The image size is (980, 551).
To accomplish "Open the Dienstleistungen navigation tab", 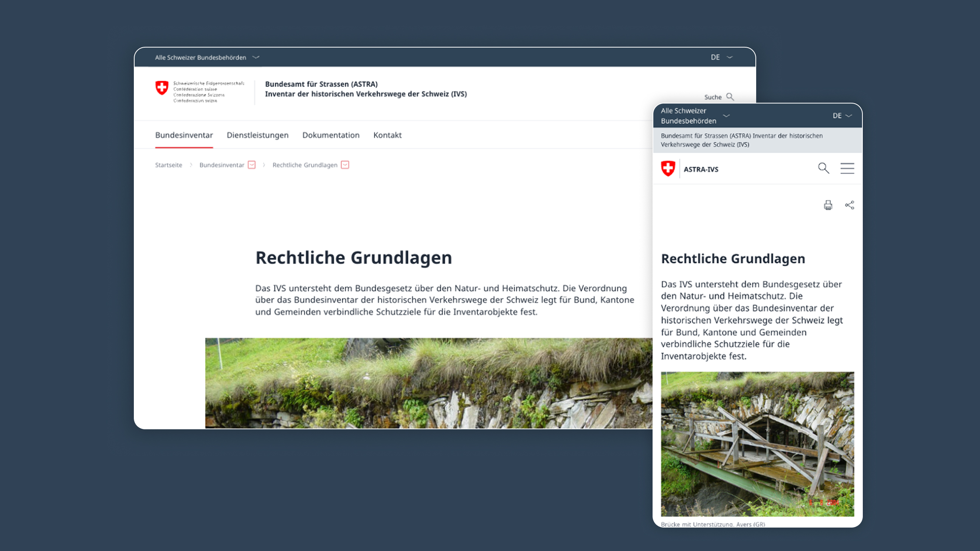I will click(x=257, y=135).
